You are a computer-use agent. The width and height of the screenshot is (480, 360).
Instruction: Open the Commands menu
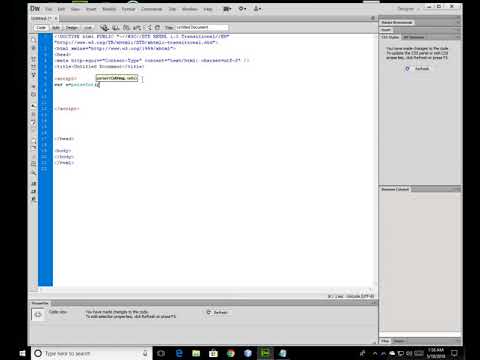click(152, 9)
